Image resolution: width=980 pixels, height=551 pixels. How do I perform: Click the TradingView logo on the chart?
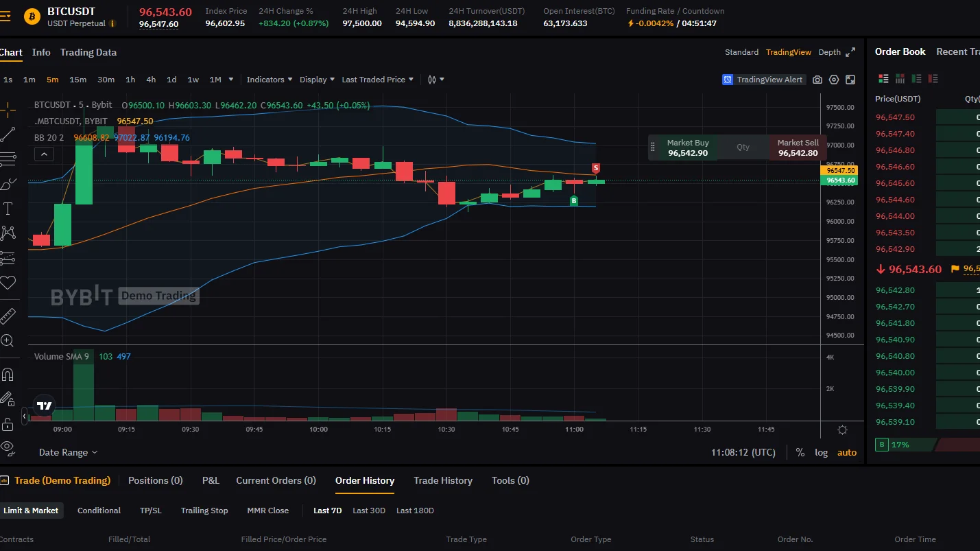[x=45, y=406]
